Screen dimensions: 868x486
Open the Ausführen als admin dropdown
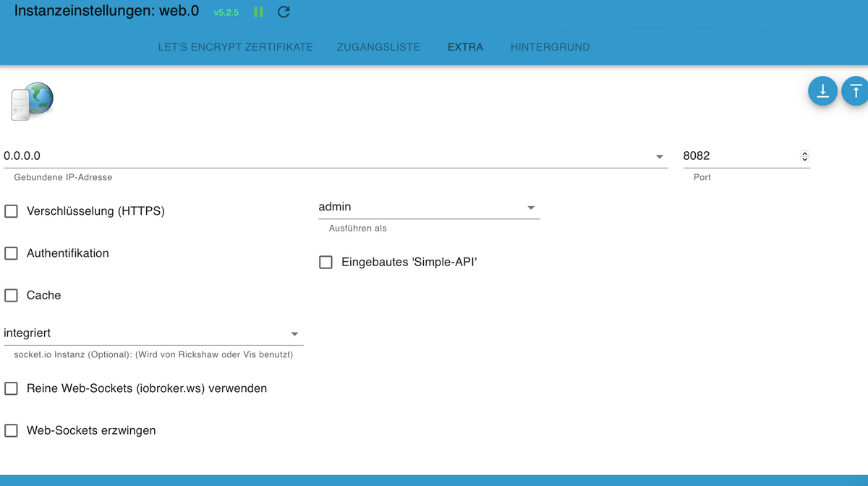pyautogui.click(x=429, y=207)
